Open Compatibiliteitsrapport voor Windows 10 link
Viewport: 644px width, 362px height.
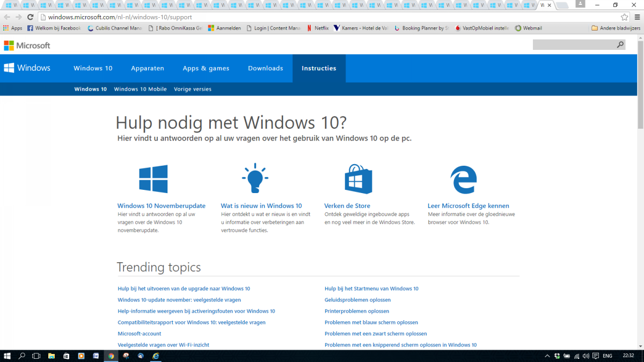point(192,322)
